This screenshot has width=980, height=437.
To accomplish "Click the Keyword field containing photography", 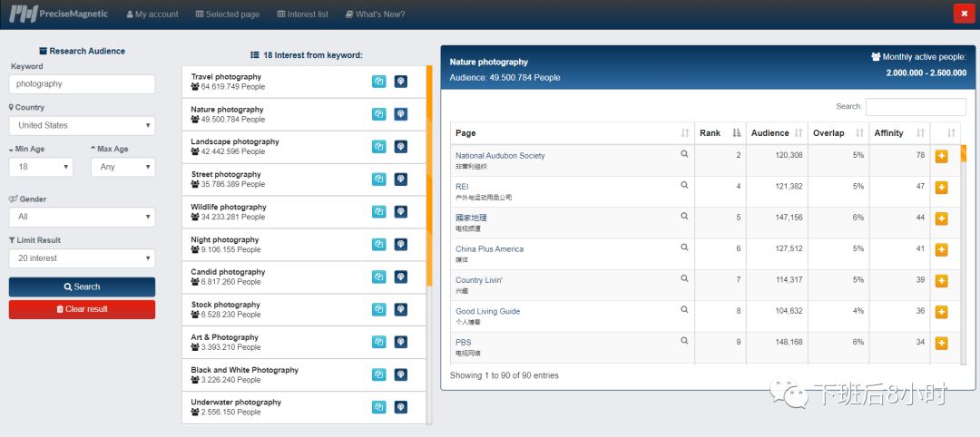I will [82, 84].
